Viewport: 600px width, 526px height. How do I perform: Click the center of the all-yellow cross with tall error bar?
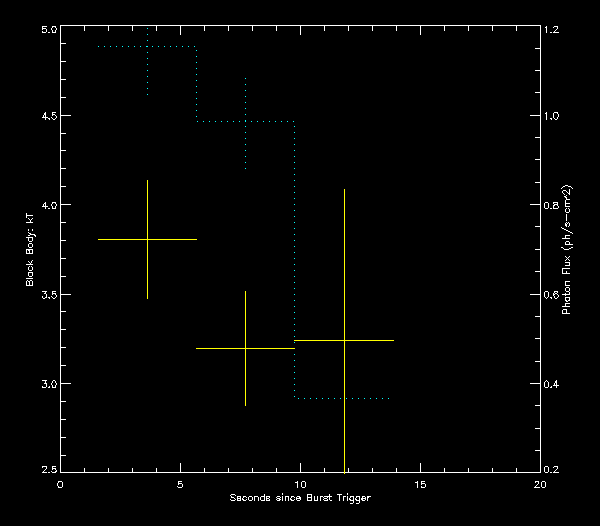coord(344,341)
